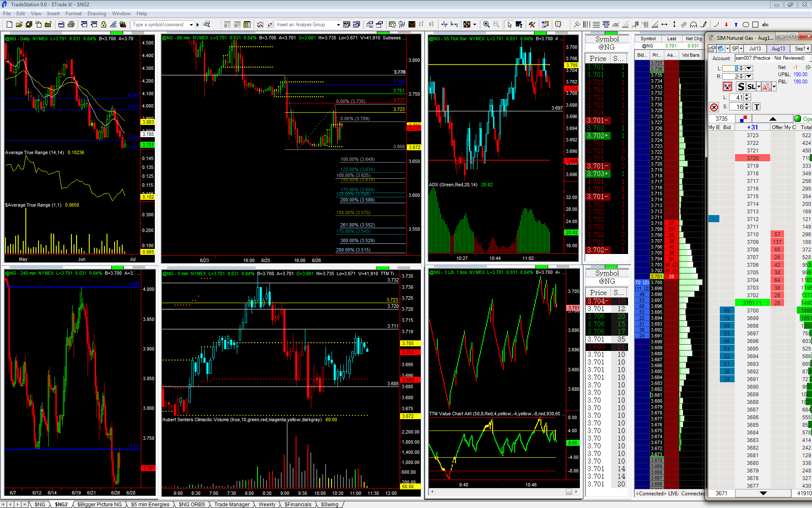The width and height of the screenshot is (812, 508).
Task: Open symbol lookup with the magnifier icon
Action: point(206,25)
